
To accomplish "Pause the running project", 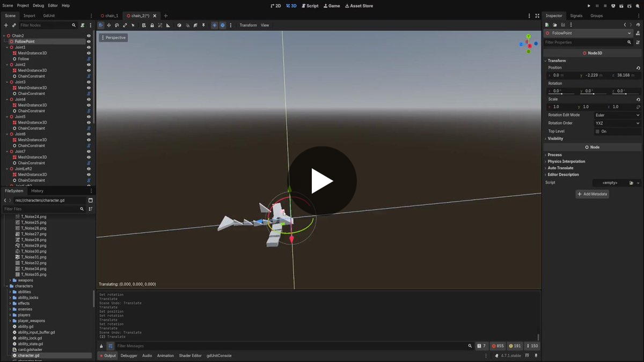I will pyautogui.click(x=597, y=6).
